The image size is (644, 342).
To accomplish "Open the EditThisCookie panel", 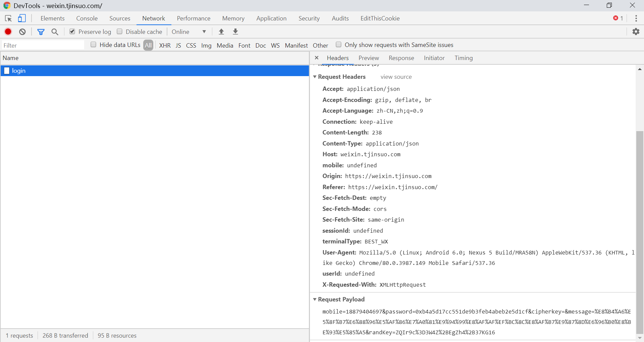I will point(380,18).
